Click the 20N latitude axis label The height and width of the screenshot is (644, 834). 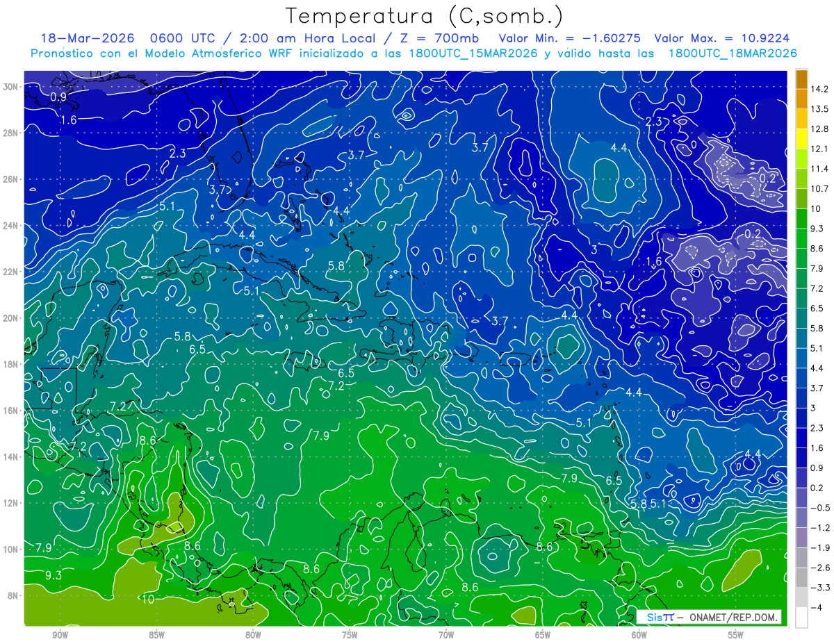(12, 318)
